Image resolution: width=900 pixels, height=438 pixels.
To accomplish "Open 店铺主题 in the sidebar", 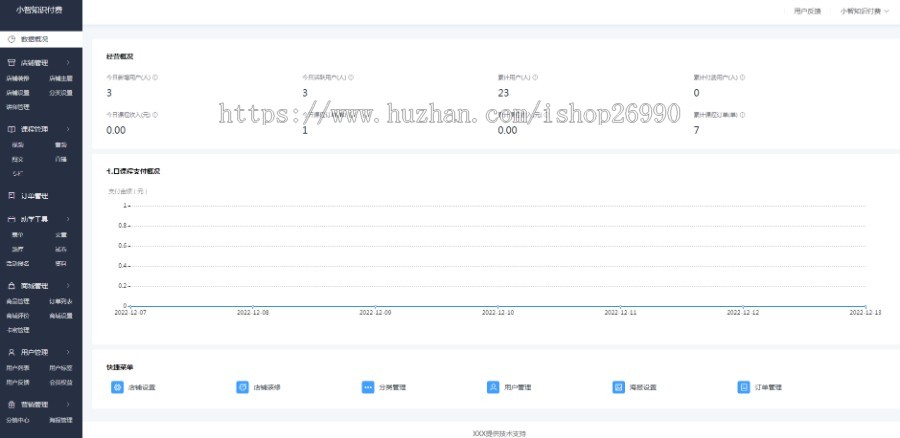I will point(61,78).
